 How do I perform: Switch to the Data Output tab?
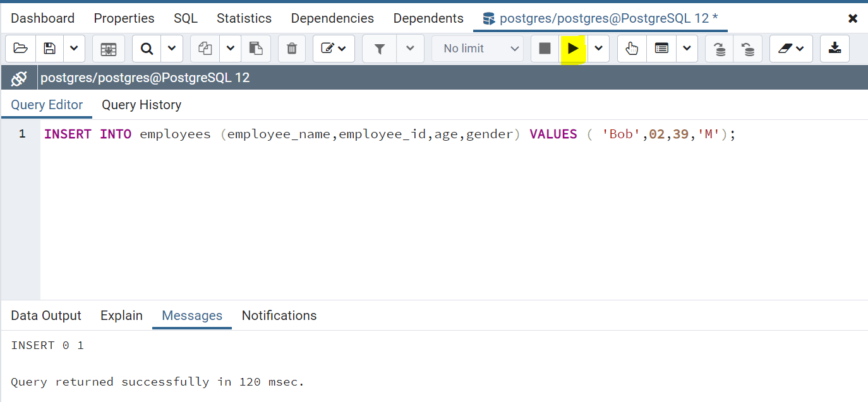click(x=46, y=316)
